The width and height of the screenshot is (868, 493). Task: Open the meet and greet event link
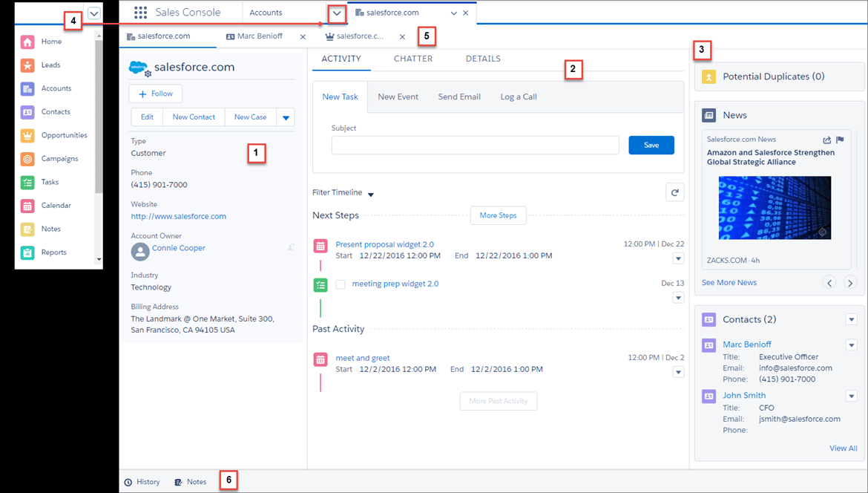tap(363, 359)
